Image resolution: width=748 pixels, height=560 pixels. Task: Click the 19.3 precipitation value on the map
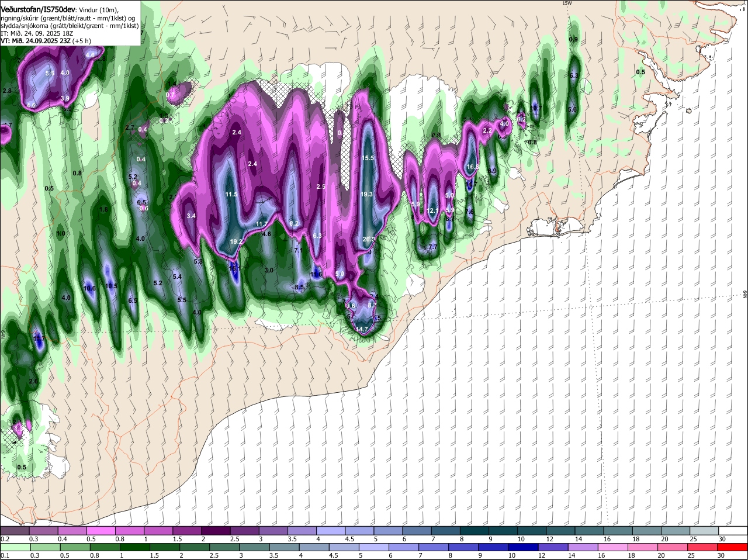pos(366,195)
